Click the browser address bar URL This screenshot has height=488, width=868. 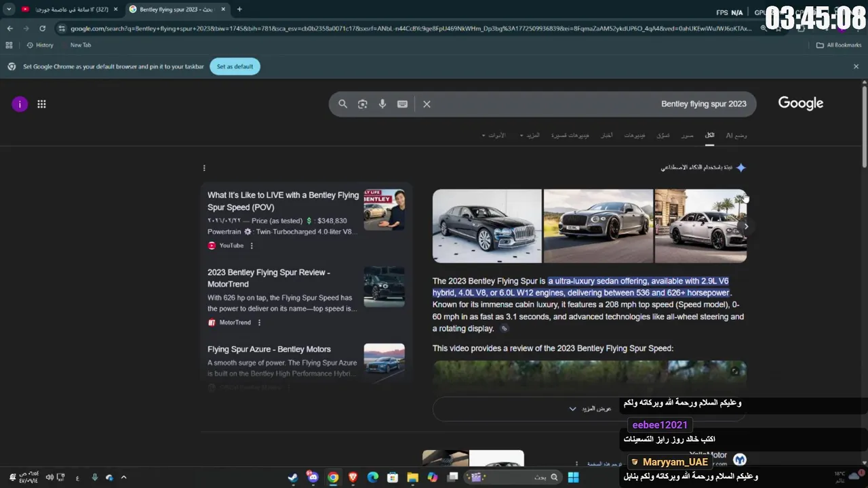click(x=411, y=28)
